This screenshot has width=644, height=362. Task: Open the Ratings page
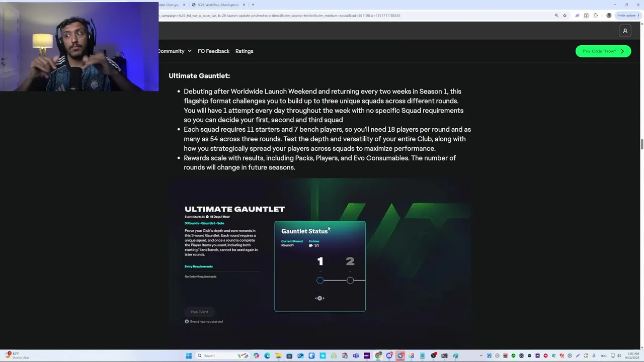[244, 51]
